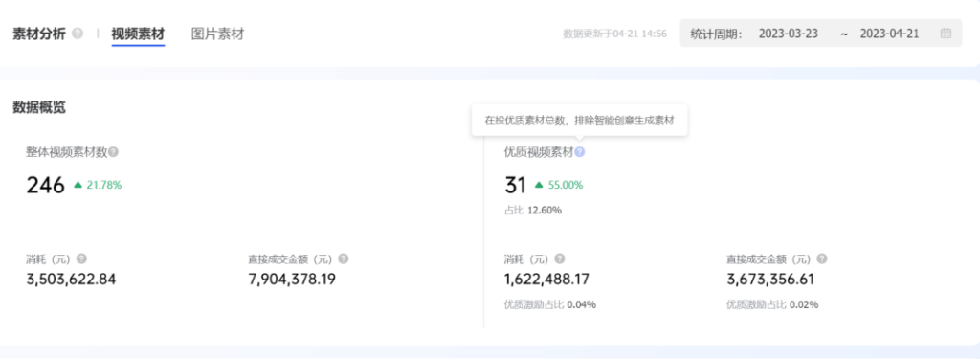Click the green 55.00% growth indicator

click(x=559, y=185)
